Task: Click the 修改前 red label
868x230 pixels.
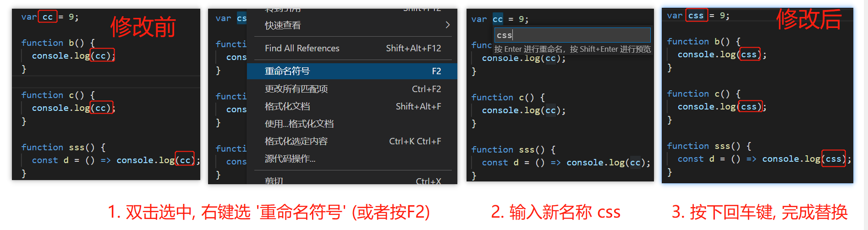Action: (143, 27)
